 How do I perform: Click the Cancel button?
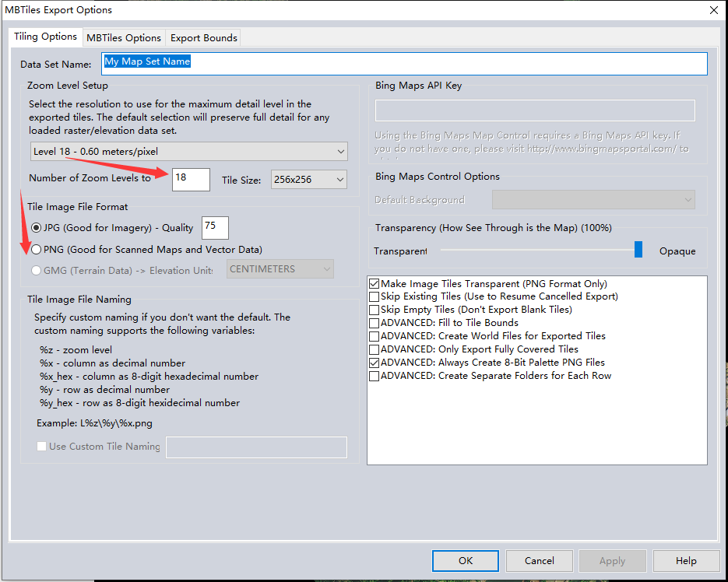point(539,561)
